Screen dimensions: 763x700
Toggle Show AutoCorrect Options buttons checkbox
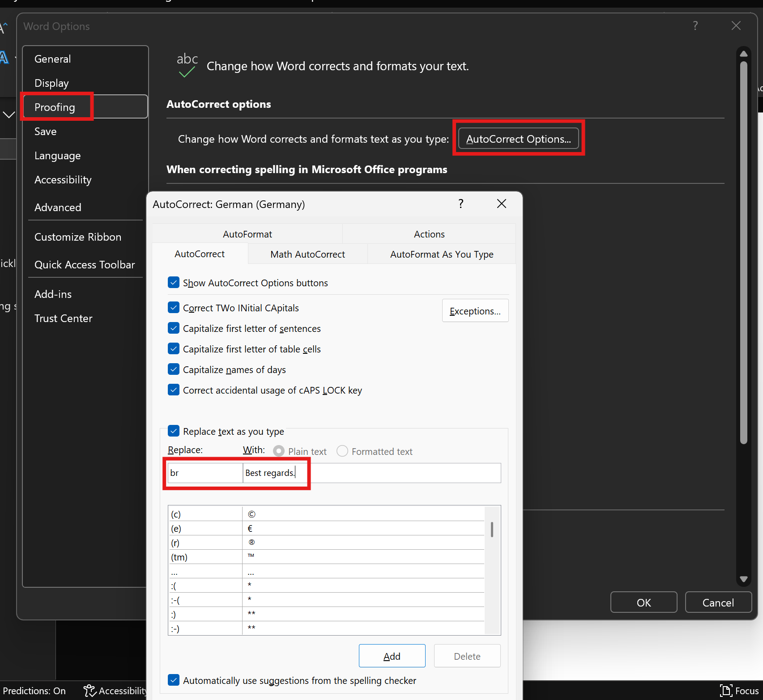pyautogui.click(x=174, y=283)
